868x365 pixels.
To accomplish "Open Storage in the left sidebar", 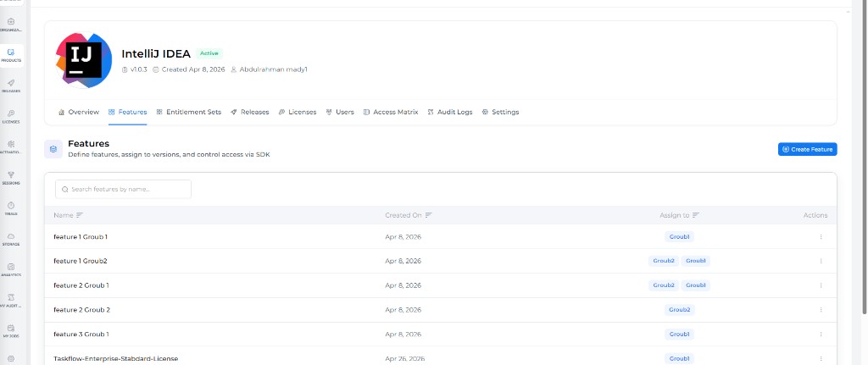I will (11, 239).
